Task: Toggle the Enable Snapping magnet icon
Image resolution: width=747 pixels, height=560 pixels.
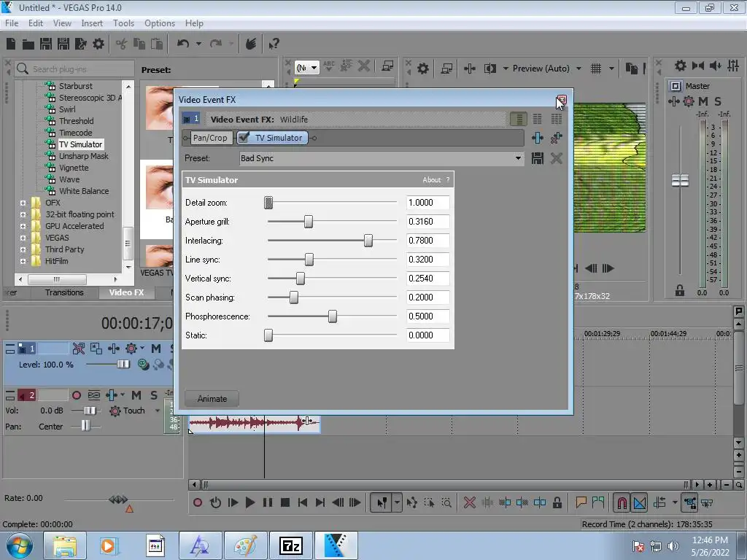Action: point(622,502)
